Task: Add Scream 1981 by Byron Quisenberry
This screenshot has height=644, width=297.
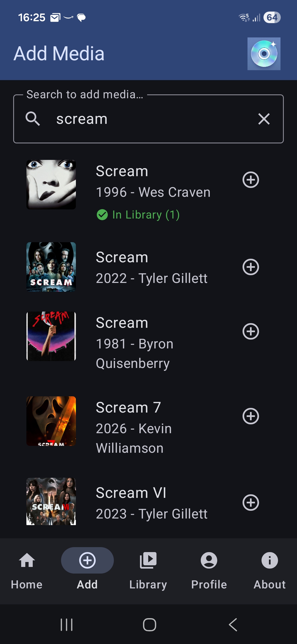Action: coord(251,331)
